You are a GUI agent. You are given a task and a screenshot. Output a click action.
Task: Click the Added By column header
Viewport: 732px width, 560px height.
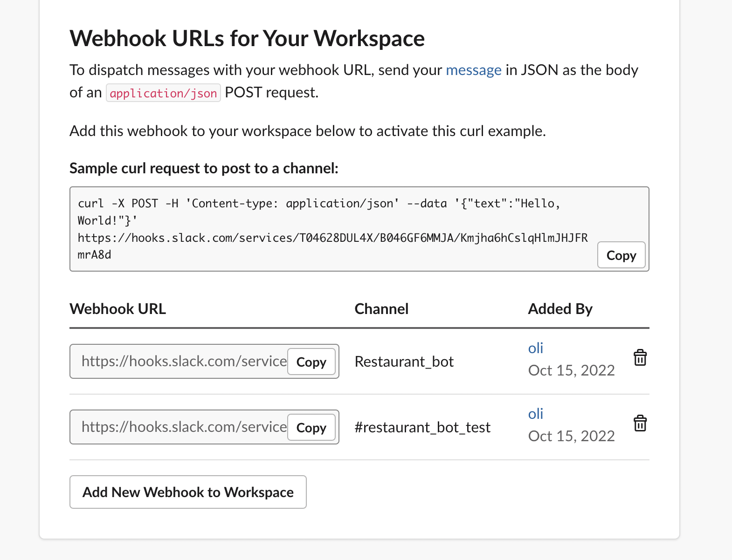(560, 309)
